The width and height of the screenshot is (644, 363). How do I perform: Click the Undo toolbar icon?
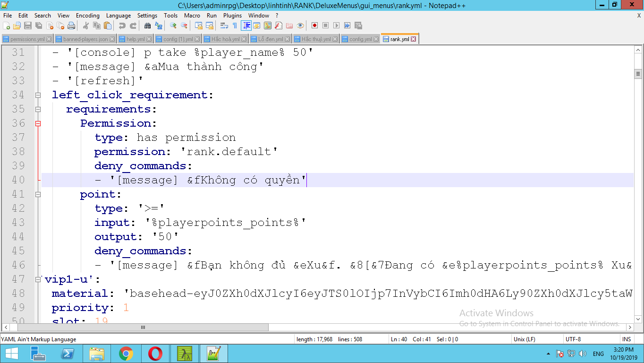122,26
